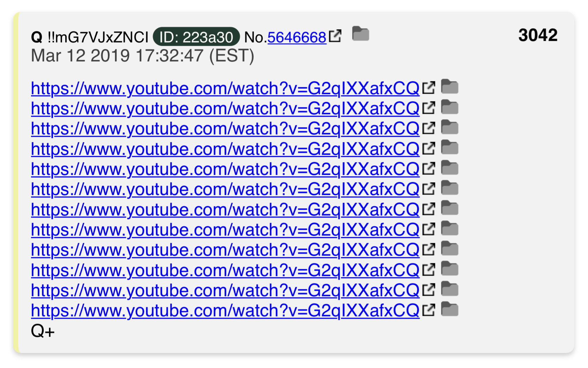Click external-link icon on first YouTube link
588x368 pixels.
[x=429, y=87]
